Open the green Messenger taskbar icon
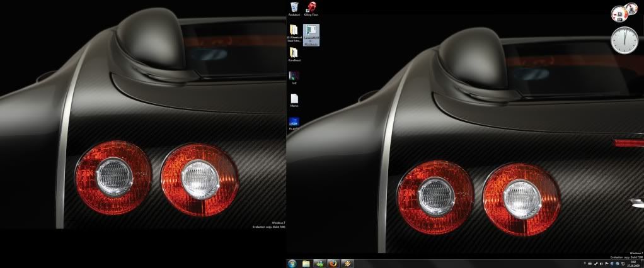 point(319,263)
